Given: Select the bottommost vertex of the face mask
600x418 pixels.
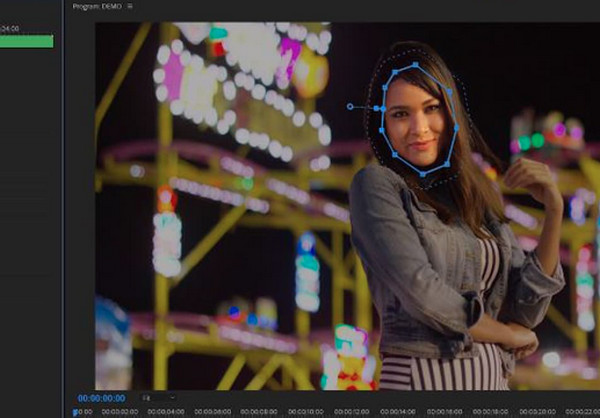Looking at the screenshot, I should (422, 175).
